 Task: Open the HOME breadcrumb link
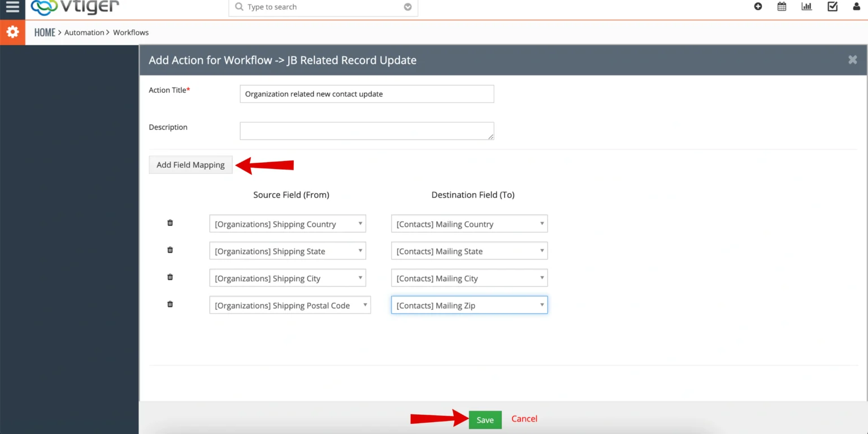click(45, 32)
